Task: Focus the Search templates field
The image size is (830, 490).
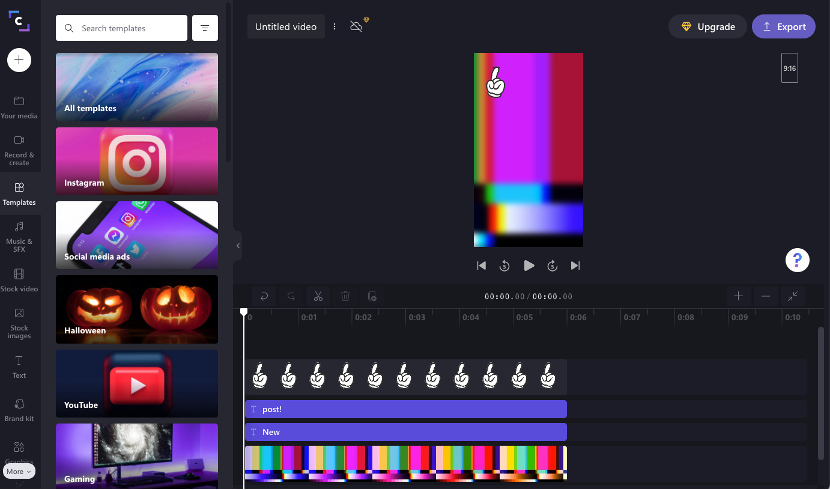Action: 121,28
